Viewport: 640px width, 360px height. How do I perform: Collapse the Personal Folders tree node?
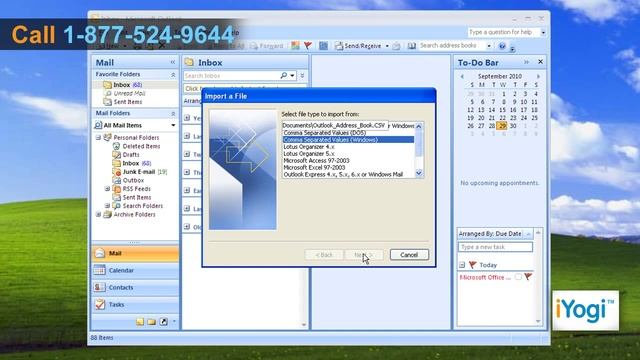point(98,138)
